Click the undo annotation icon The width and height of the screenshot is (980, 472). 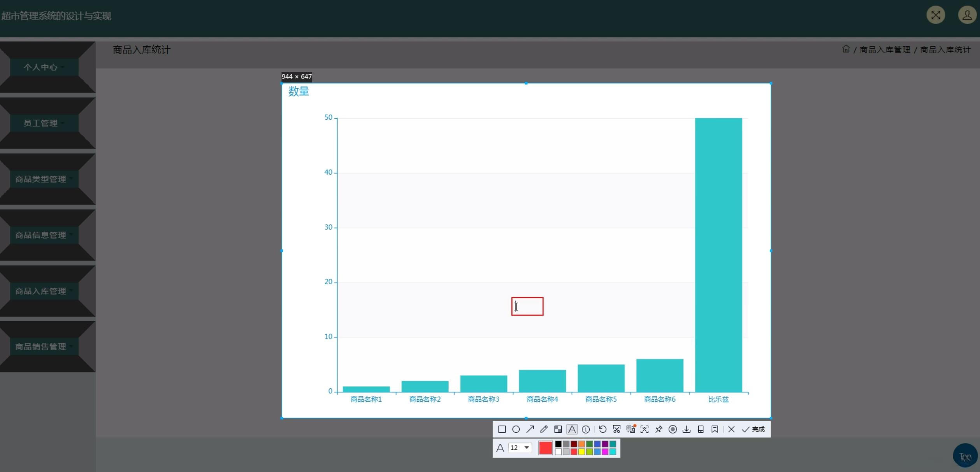(x=602, y=429)
